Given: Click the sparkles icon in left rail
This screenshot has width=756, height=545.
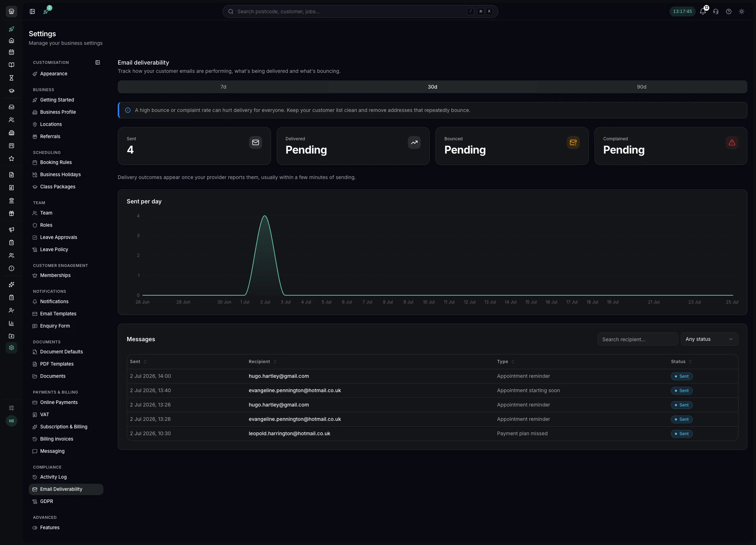Looking at the screenshot, I should coord(11,285).
